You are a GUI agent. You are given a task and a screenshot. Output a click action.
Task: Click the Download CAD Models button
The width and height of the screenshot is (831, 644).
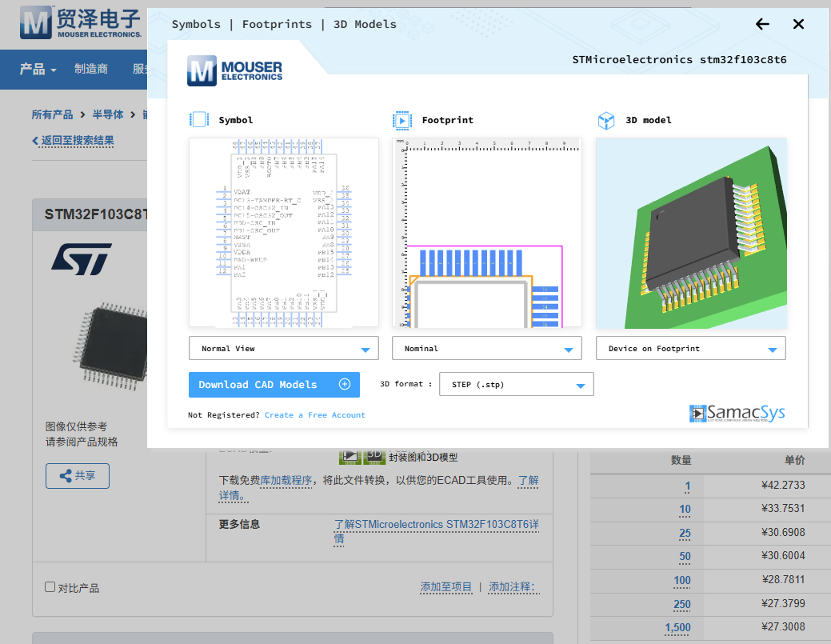coord(274,385)
